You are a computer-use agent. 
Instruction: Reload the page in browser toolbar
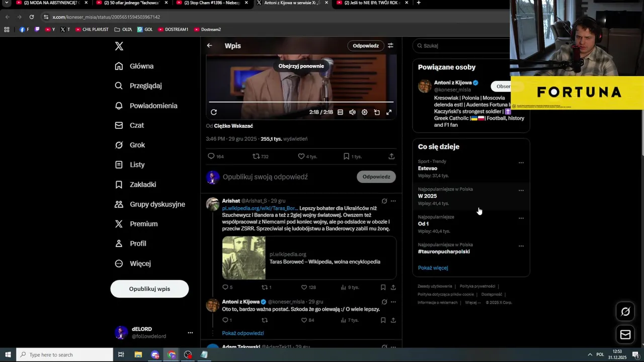click(31, 17)
